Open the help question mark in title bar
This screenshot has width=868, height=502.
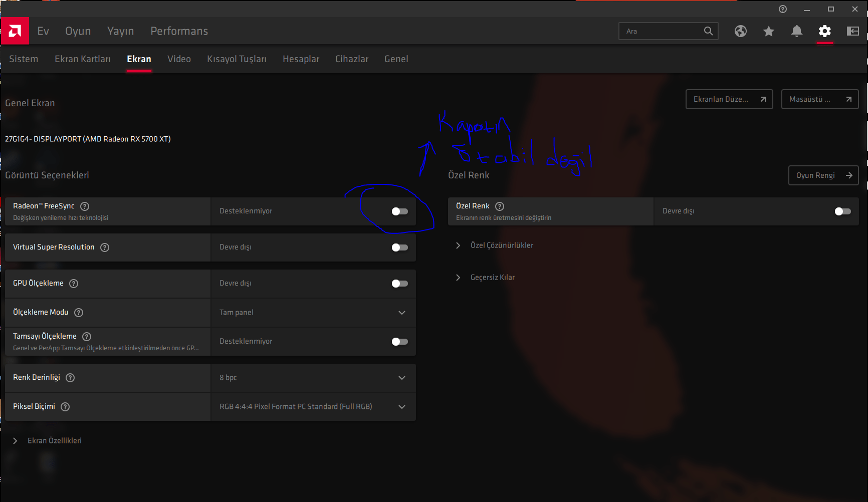(x=783, y=9)
